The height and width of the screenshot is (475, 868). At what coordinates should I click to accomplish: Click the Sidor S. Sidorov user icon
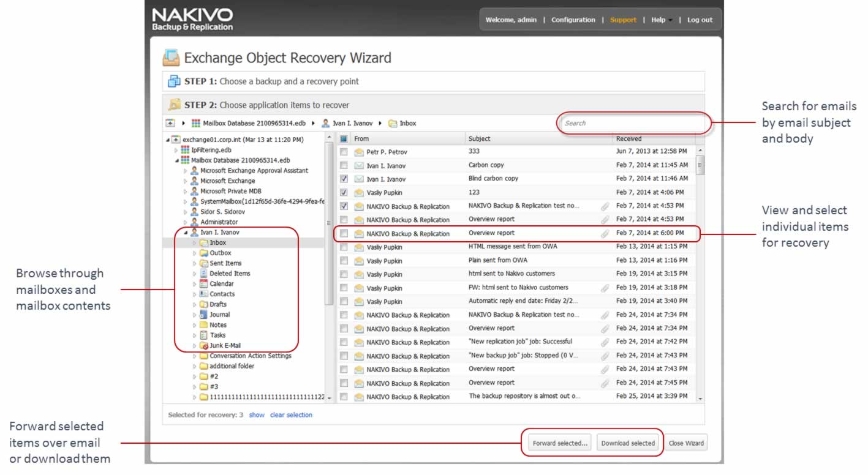click(195, 212)
